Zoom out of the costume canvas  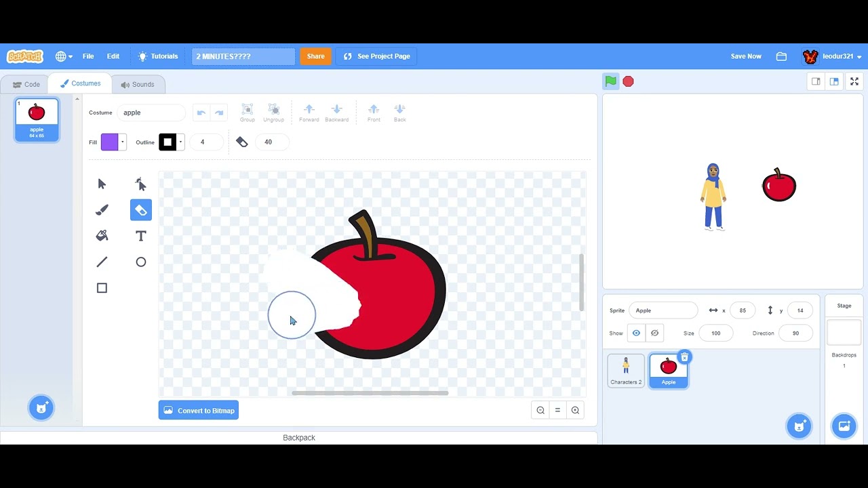(x=540, y=410)
